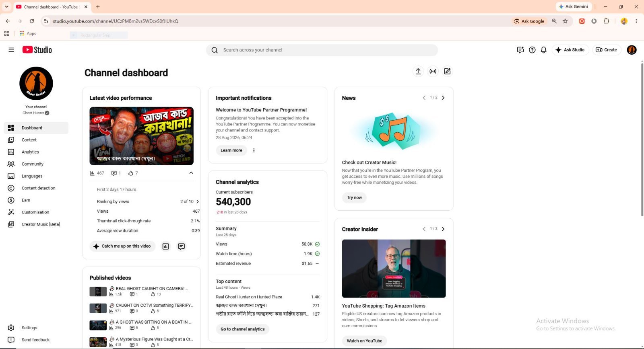Open video comments icon beside Catch me up
The width and height of the screenshot is (644, 349).
pos(182,246)
